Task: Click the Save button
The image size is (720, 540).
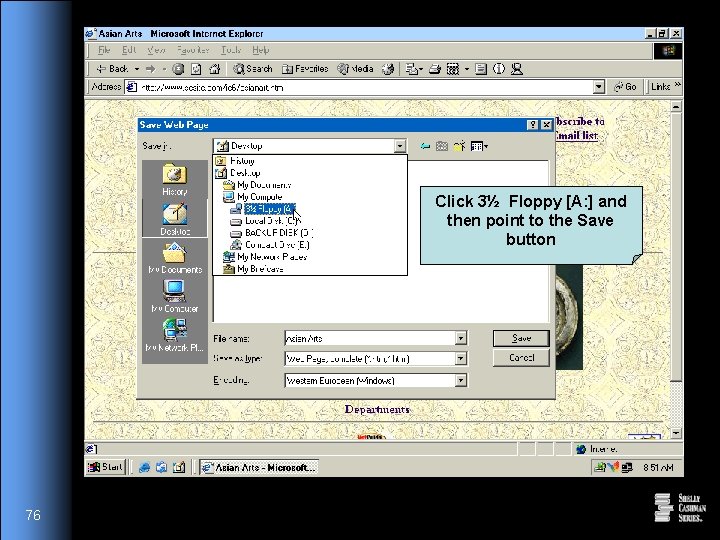Action: tap(521, 338)
